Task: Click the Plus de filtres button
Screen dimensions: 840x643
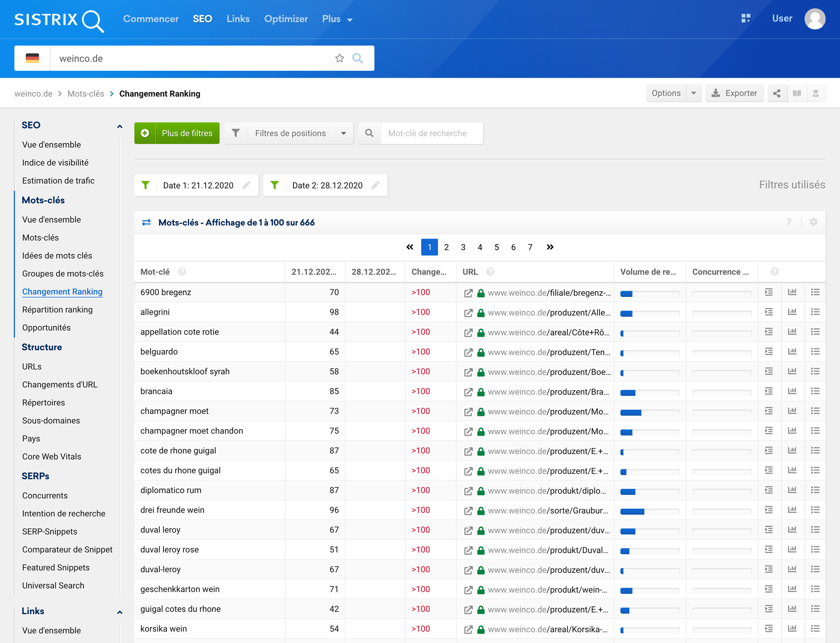Action: 177,133
